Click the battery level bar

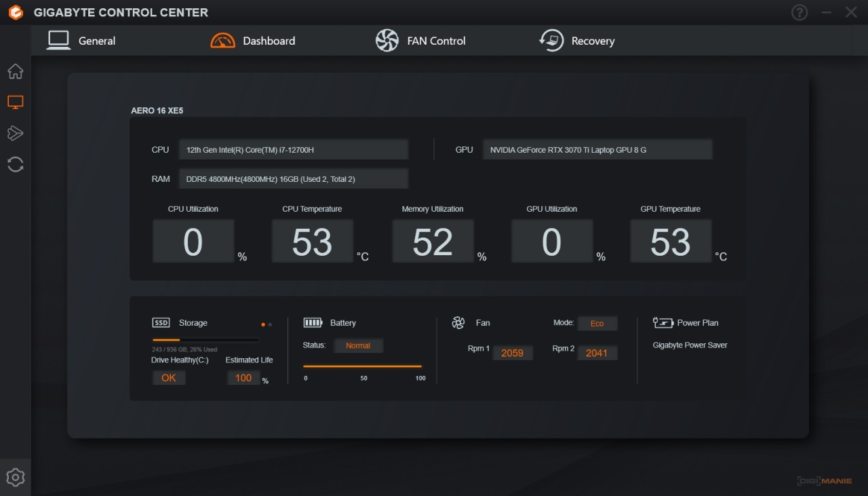pyautogui.click(x=362, y=366)
